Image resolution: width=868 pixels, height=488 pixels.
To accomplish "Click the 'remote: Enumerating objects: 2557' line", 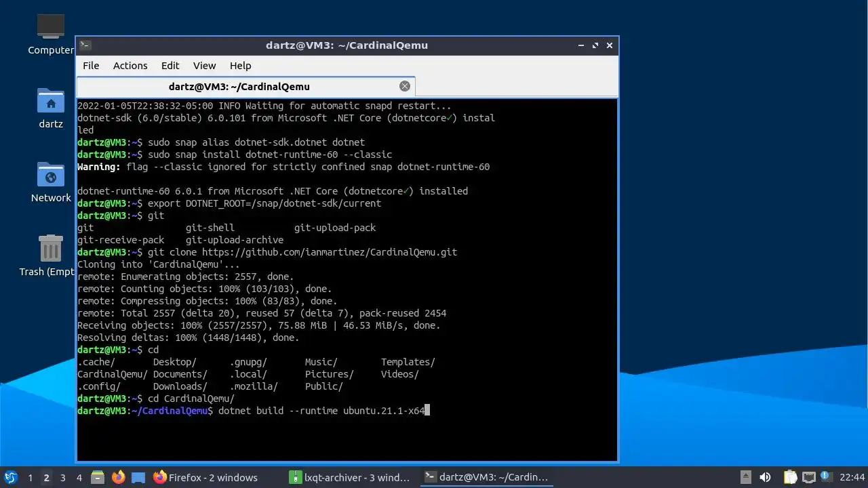I will point(186,277).
